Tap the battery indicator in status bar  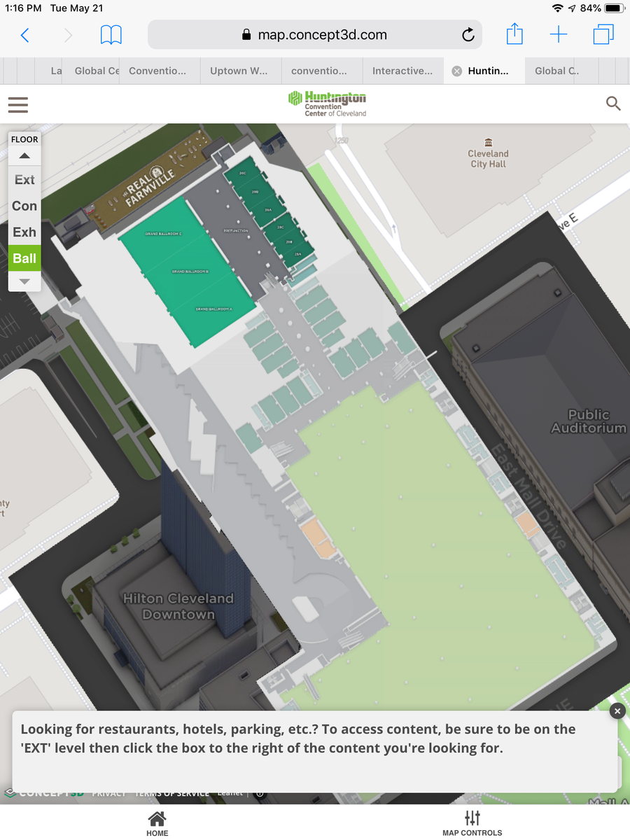[613, 8]
